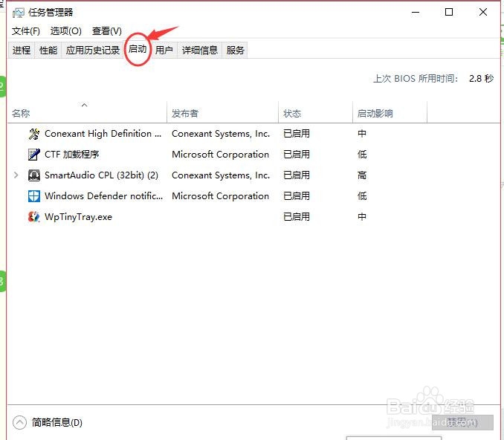
Task: Switch to the 服务 tab
Action: pyautogui.click(x=236, y=50)
